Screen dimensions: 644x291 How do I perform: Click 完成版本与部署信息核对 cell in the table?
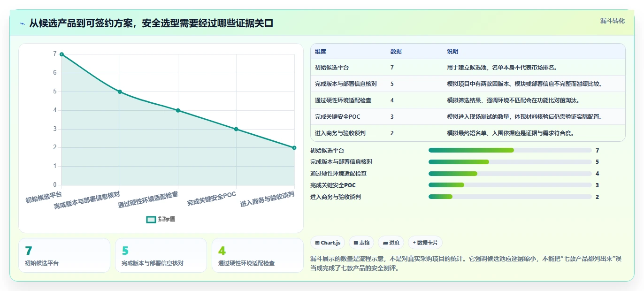click(346, 84)
